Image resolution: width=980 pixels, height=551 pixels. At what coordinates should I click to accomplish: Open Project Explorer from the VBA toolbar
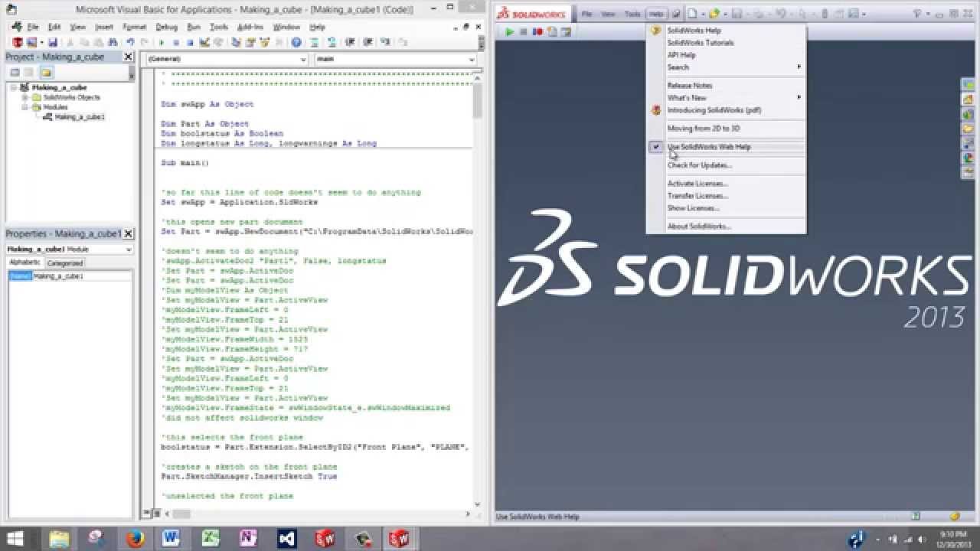click(x=237, y=42)
